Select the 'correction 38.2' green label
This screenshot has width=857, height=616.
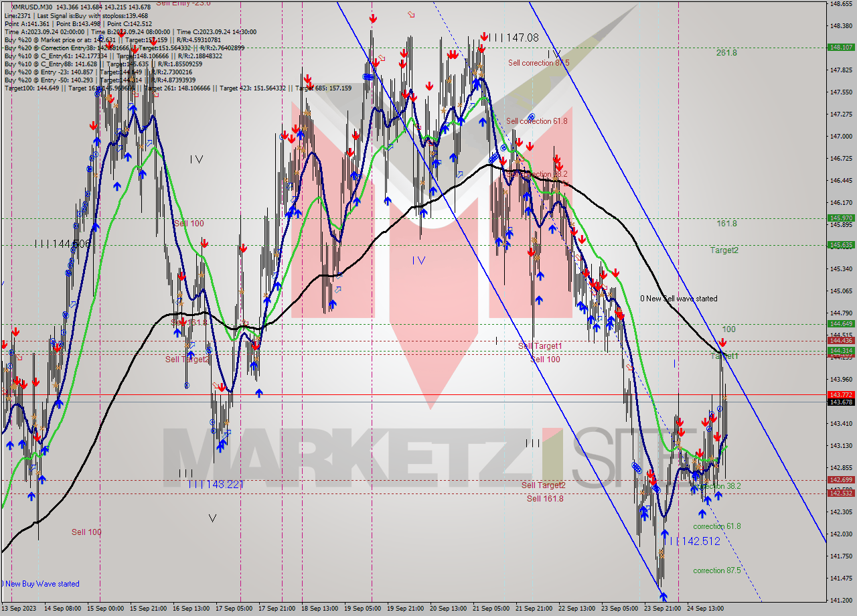click(717, 486)
